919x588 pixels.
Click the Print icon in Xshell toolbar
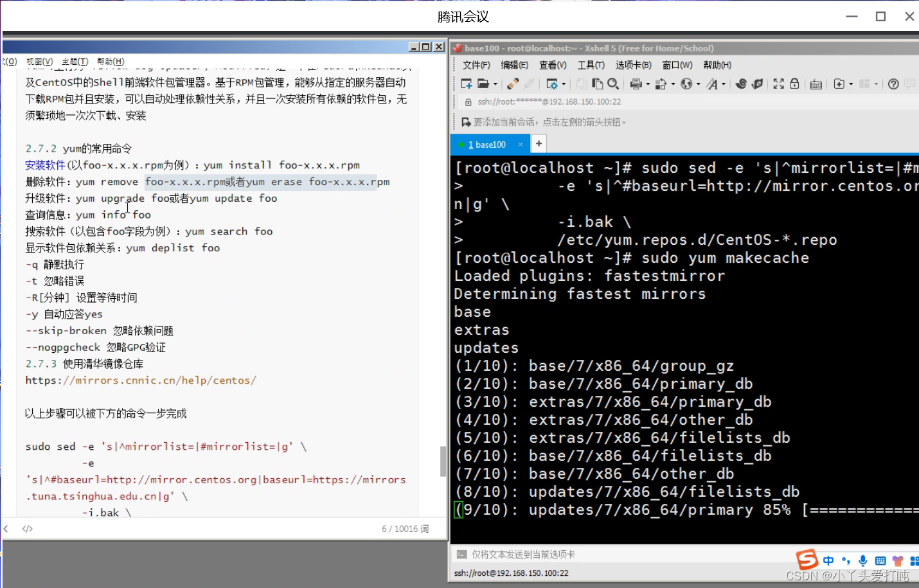[636, 84]
